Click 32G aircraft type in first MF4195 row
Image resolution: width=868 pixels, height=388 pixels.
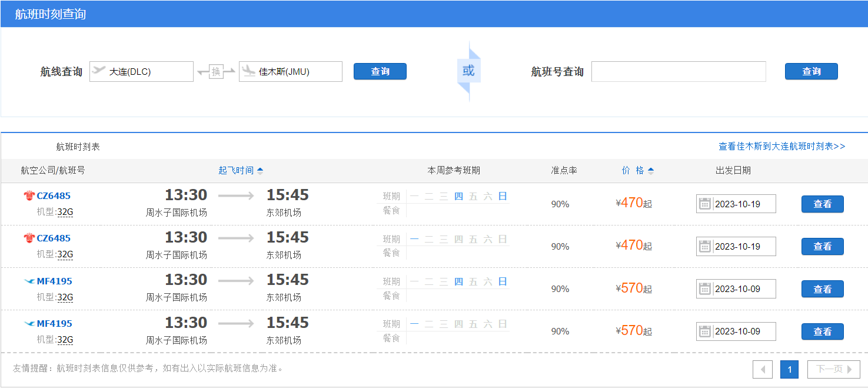65,297
